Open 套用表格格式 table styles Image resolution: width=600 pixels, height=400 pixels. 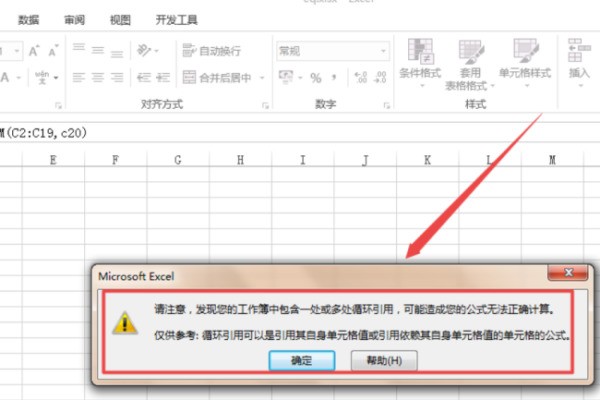(x=470, y=65)
